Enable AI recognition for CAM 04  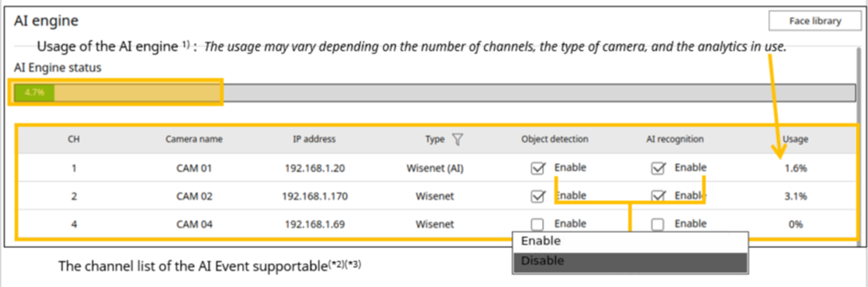click(657, 224)
